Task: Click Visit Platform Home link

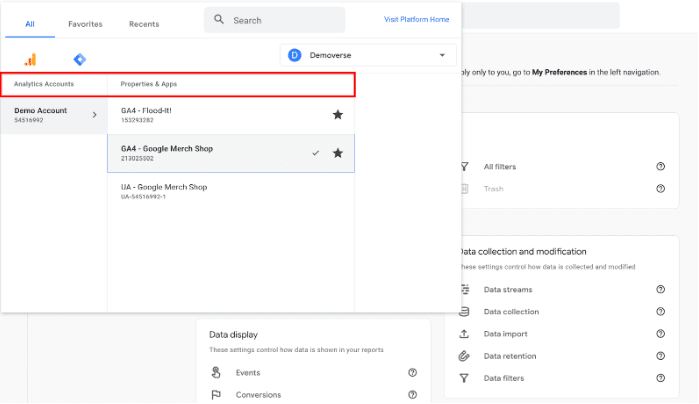Action: (x=416, y=20)
